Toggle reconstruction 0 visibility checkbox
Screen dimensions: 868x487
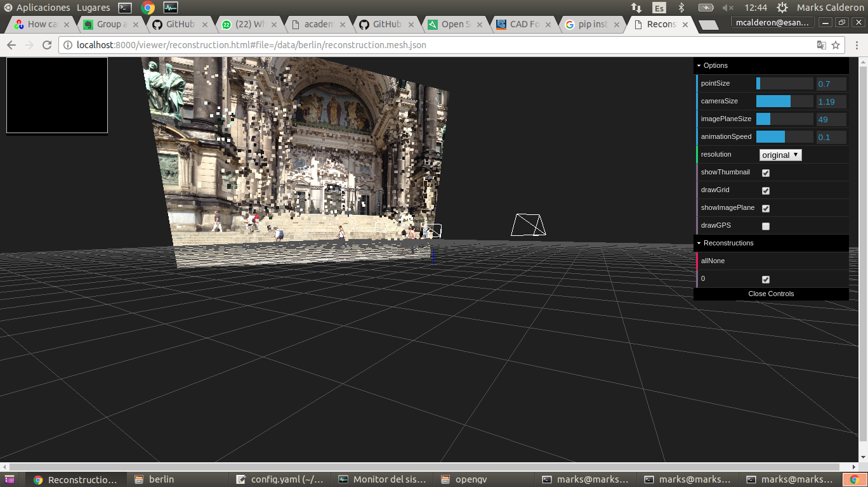[x=766, y=279]
